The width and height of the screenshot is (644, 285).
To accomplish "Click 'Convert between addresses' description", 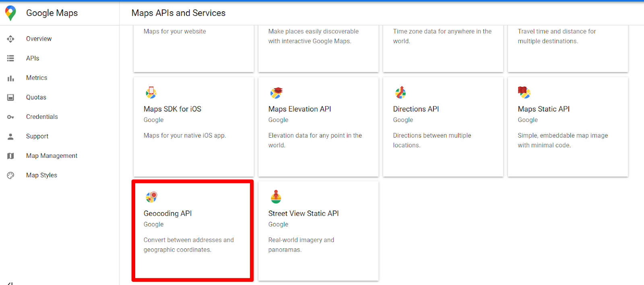I will click(189, 245).
